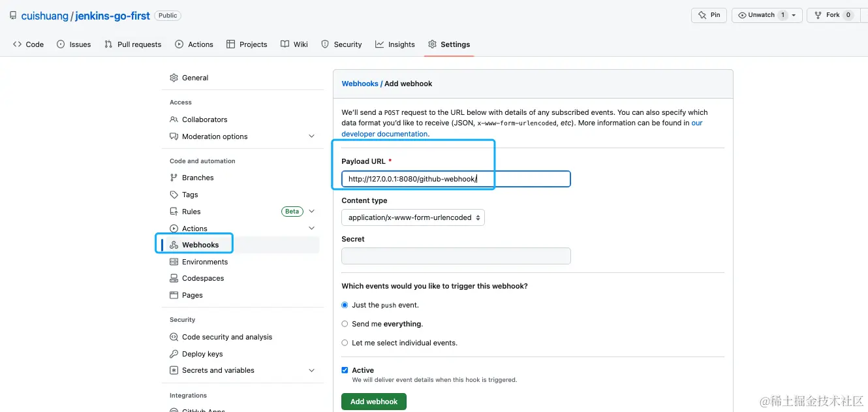Viewport: 868px width, 412px height.
Task: Click the Beta badge next to Rules
Action: pyautogui.click(x=292, y=212)
